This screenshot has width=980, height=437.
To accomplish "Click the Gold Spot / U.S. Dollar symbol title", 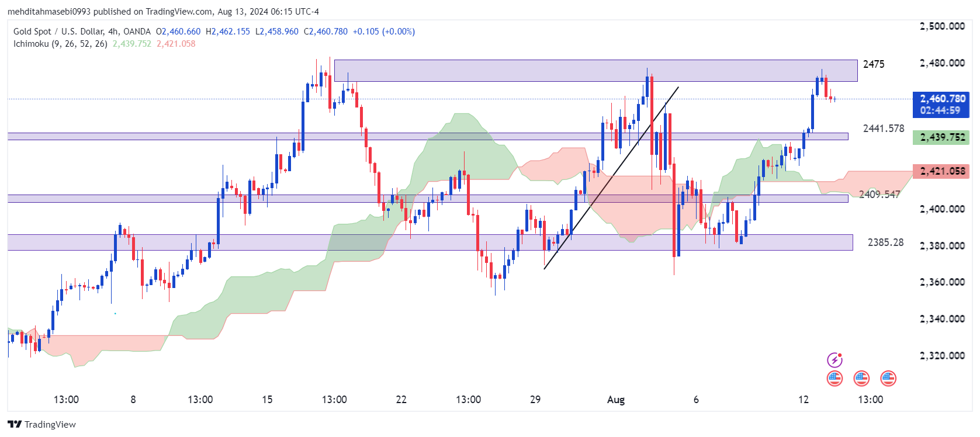I will 82,32.
